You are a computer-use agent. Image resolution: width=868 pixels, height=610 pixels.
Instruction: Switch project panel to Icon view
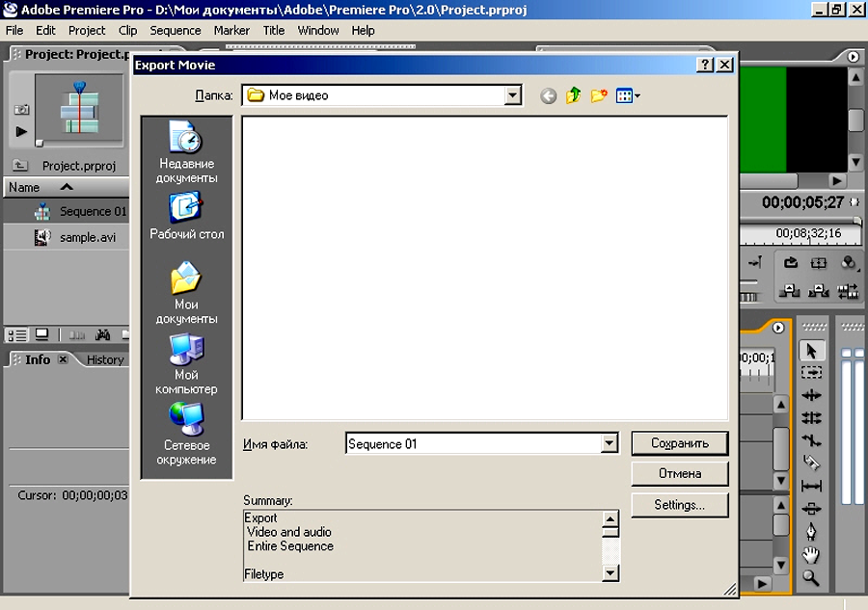pyautogui.click(x=42, y=334)
